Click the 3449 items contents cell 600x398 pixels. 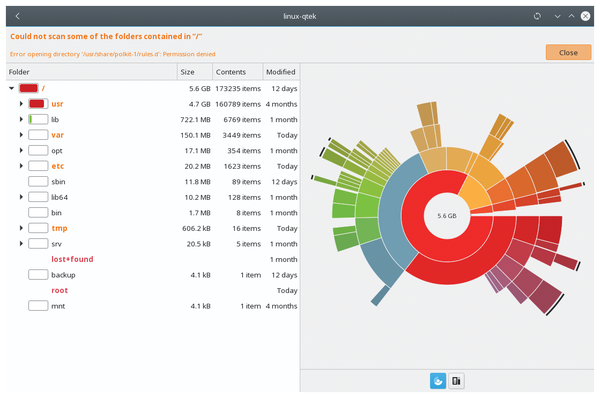click(241, 135)
